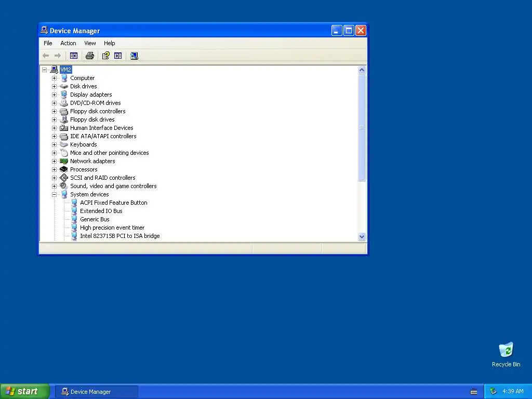532x399 pixels.
Task: Click the Sound, video and game controllers icon
Action: click(64, 186)
